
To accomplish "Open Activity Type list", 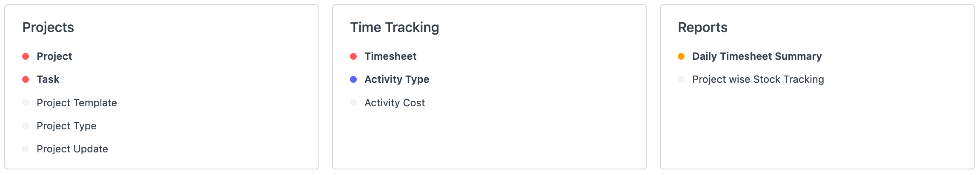I will tap(397, 79).
